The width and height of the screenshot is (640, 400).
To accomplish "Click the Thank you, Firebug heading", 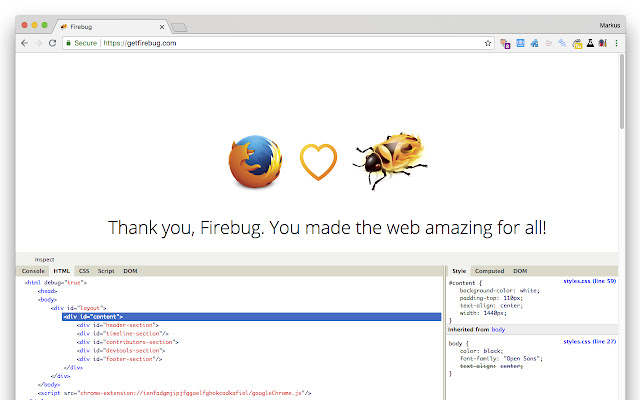I will (327, 228).
